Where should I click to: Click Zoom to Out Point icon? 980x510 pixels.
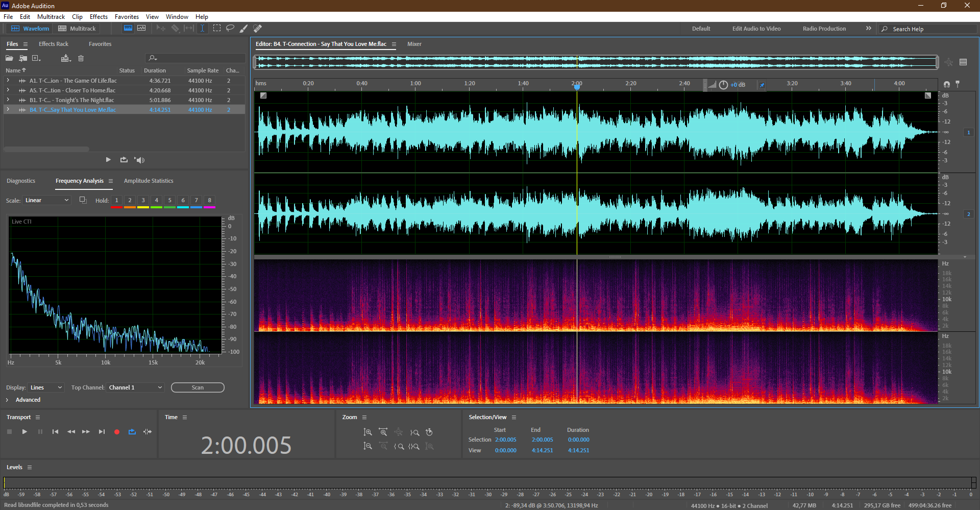click(414, 432)
